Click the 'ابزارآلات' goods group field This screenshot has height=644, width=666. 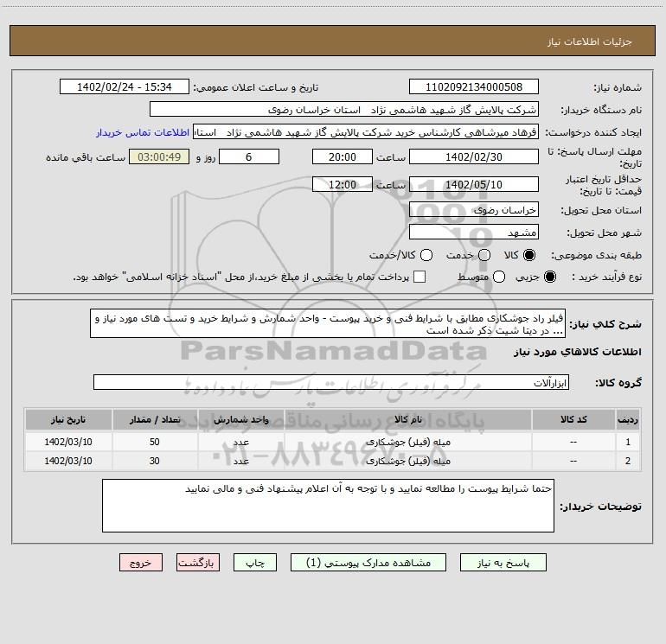[330, 382]
